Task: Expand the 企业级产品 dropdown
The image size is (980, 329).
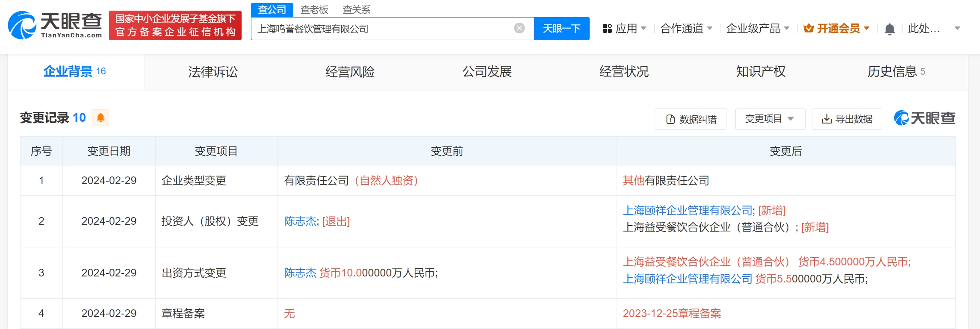Action: coord(758,29)
